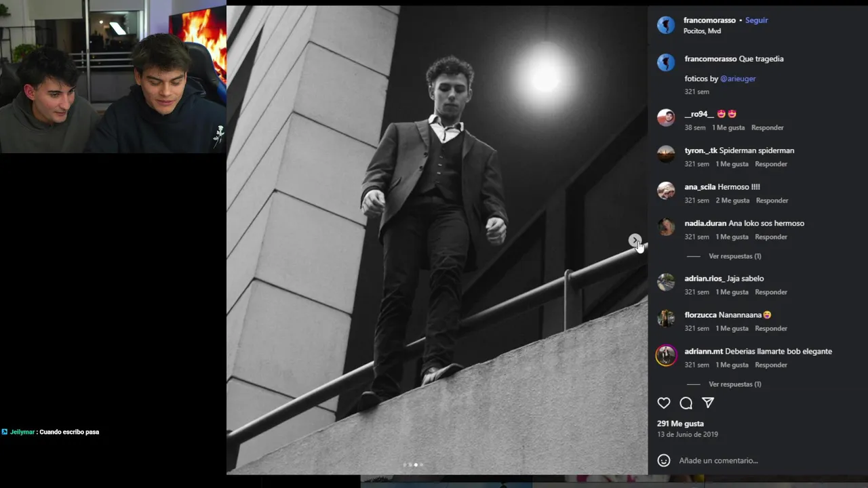Open the @arieuger mention
This screenshot has width=868, height=488.
[x=738, y=79]
